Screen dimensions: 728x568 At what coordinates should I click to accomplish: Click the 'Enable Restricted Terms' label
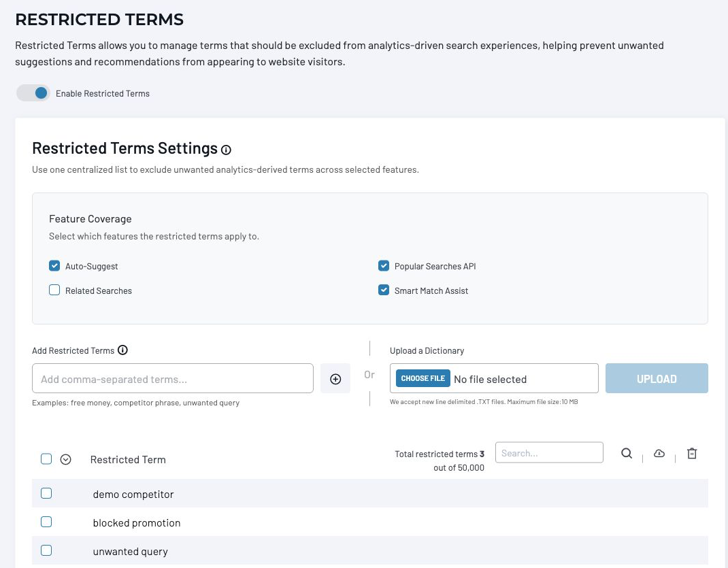coord(103,94)
